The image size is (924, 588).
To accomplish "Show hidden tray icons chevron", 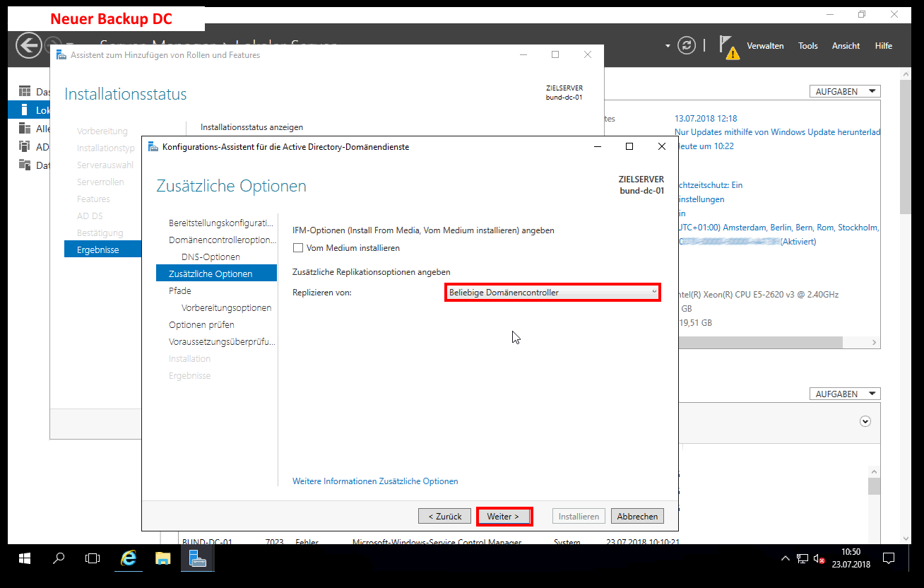I will (x=785, y=558).
